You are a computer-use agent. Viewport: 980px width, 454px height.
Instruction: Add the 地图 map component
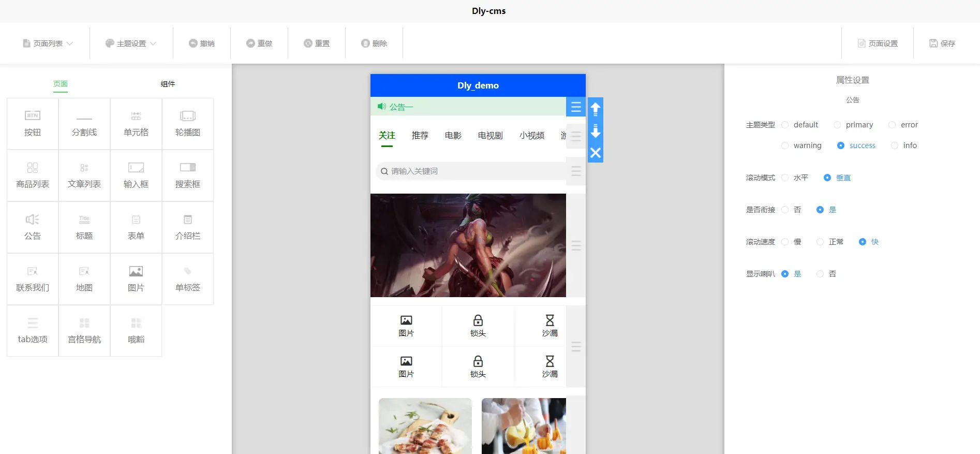pos(84,279)
